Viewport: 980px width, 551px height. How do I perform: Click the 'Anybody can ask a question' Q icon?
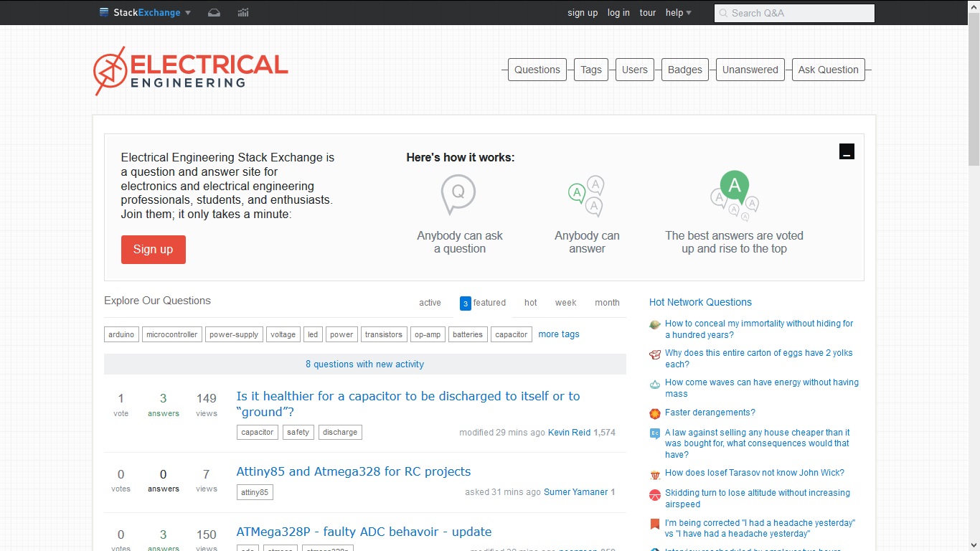[x=458, y=194]
